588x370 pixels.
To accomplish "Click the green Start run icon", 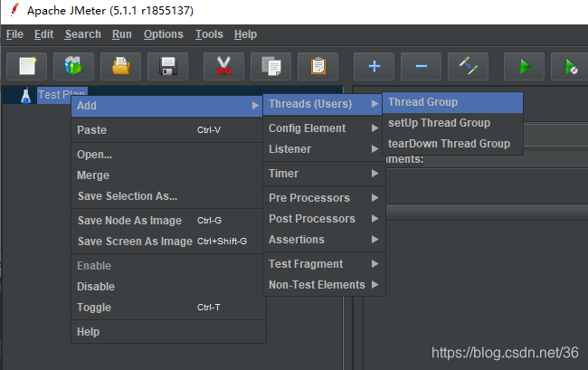I will (525, 66).
